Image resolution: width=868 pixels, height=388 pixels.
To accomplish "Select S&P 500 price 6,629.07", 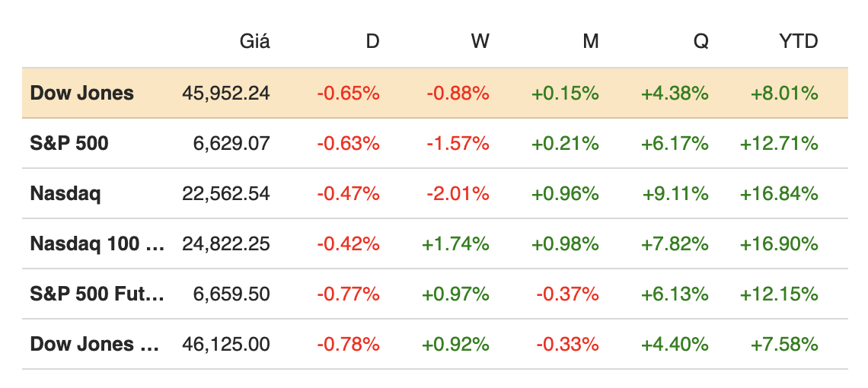I will [x=233, y=143].
